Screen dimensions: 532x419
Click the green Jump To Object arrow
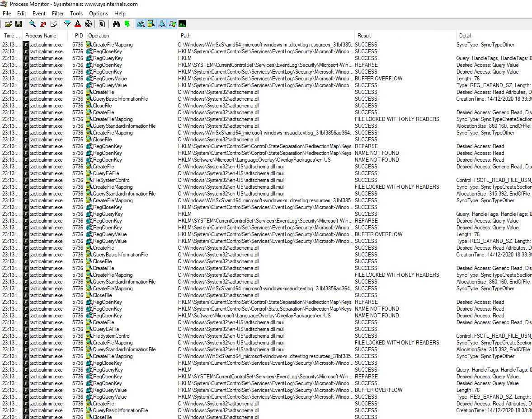point(127,24)
